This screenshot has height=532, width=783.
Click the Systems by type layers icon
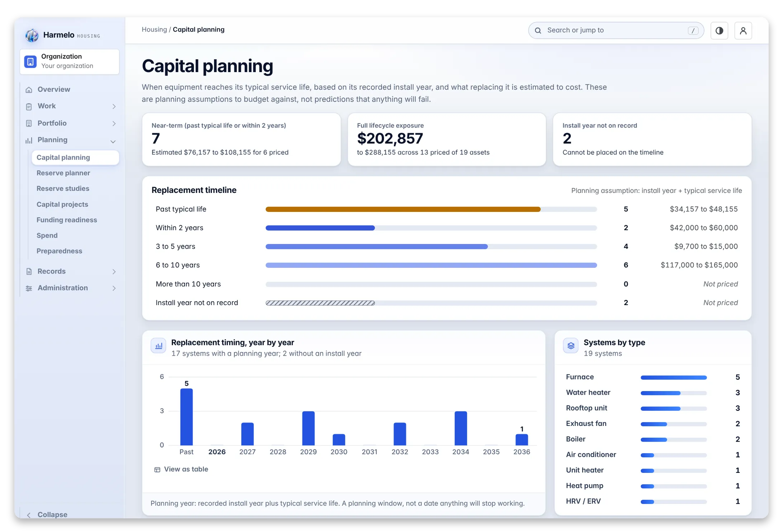click(571, 346)
